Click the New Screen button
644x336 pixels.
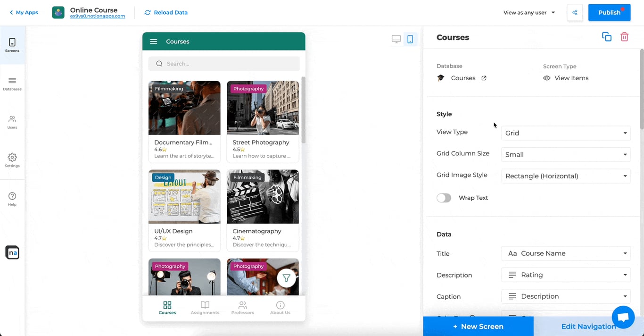478,326
